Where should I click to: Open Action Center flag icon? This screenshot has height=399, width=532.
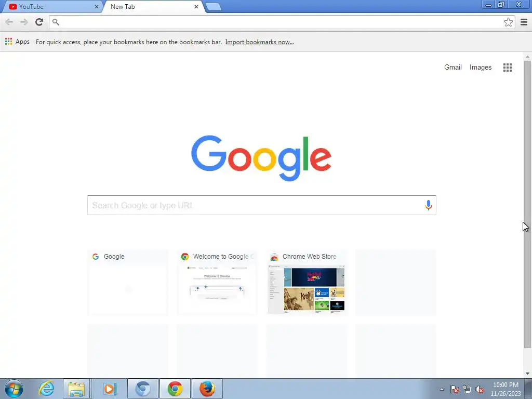pyautogui.click(x=454, y=389)
